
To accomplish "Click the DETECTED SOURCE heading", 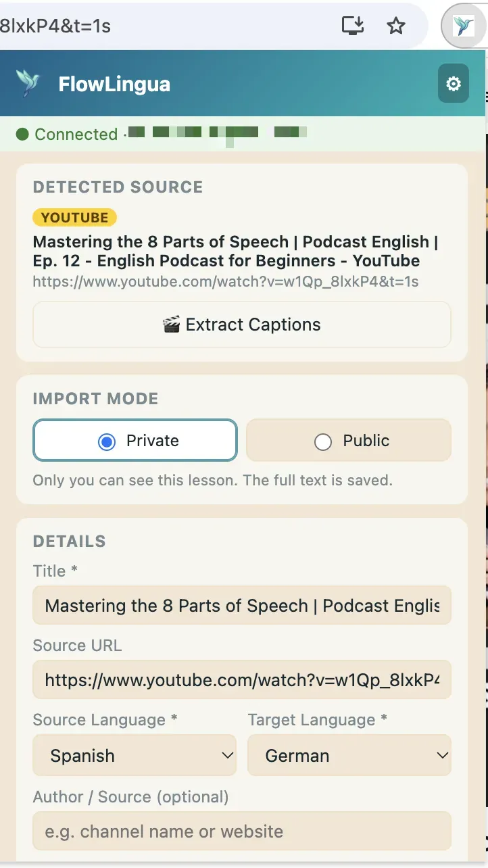I will [x=118, y=187].
